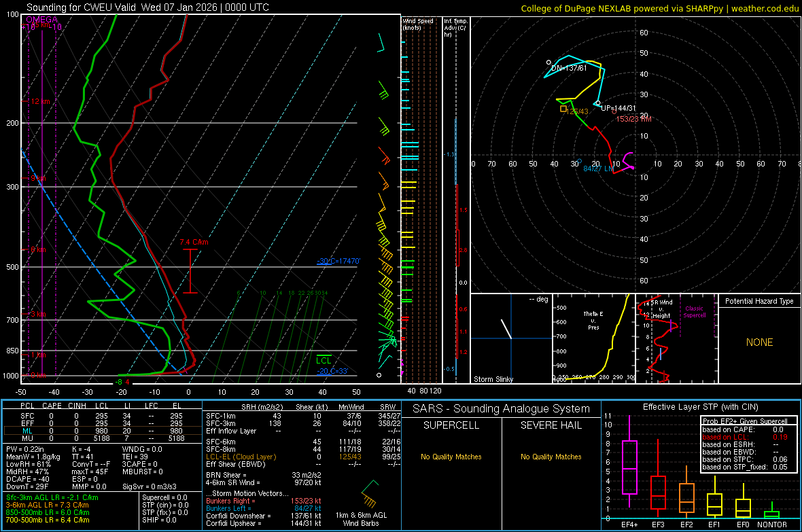Click the SUPERCELL analogue column header

pyautogui.click(x=451, y=425)
